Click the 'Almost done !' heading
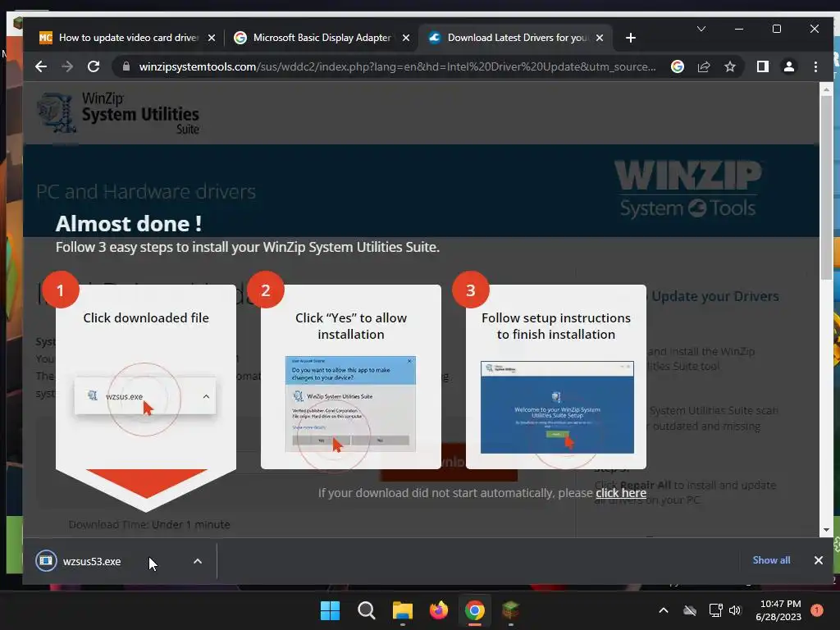The image size is (840, 630). 129,223
